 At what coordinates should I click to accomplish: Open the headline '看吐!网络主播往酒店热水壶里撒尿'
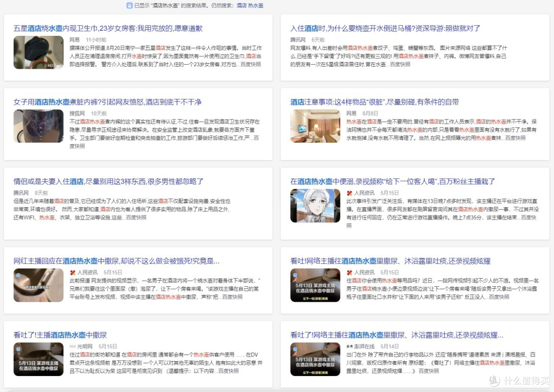click(x=390, y=261)
